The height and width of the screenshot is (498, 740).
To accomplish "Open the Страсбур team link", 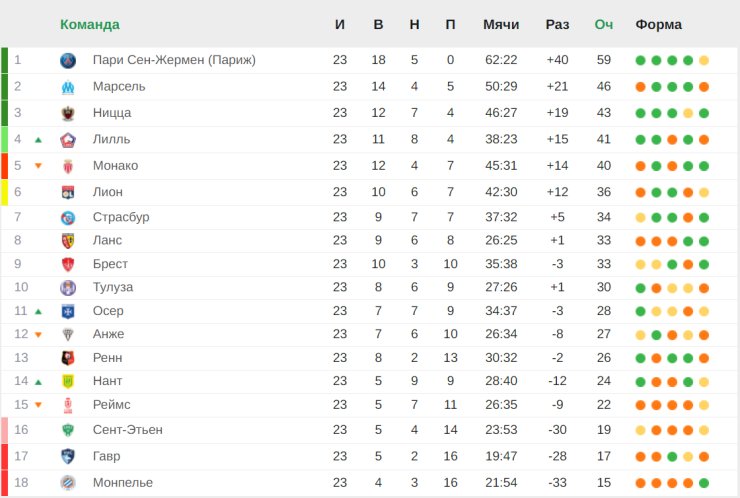I will pyautogui.click(x=120, y=217).
